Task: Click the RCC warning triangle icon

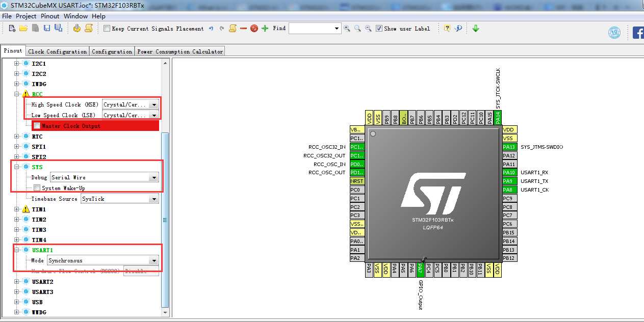Action: [26, 94]
